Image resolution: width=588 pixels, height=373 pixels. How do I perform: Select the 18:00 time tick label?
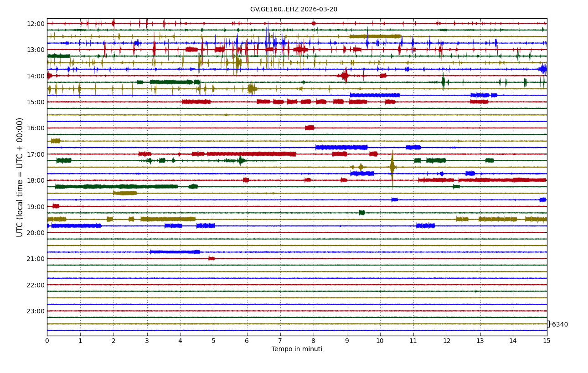point(36,180)
